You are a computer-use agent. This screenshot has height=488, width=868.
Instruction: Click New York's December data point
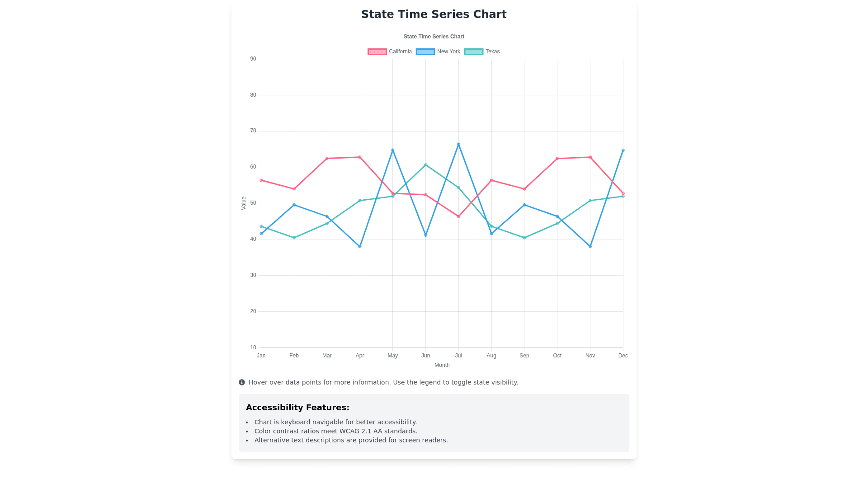[623, 150]
